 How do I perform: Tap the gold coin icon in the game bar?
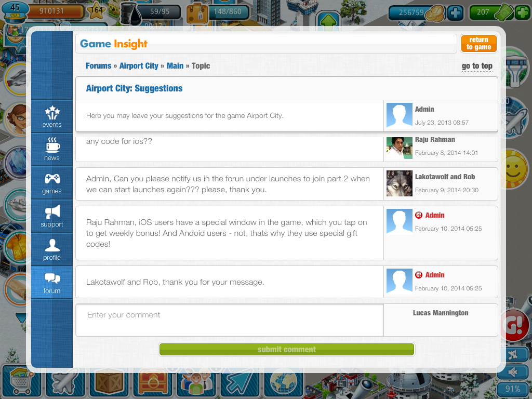(435, 13)
